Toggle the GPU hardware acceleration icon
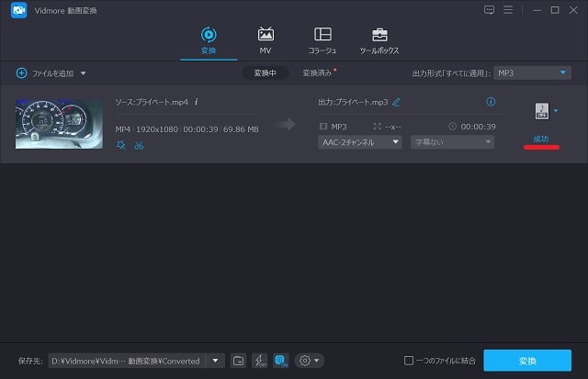588x379 pixels. 281,361
